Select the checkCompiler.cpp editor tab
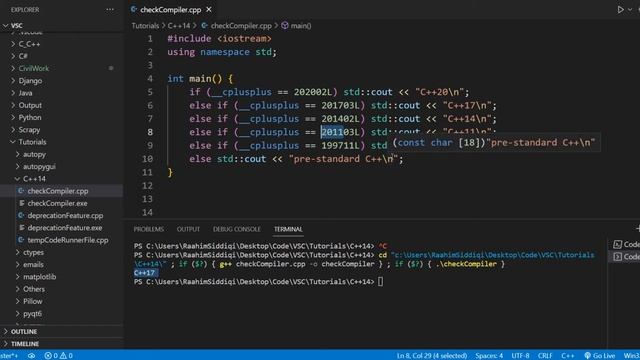 (x=171, y=9)
